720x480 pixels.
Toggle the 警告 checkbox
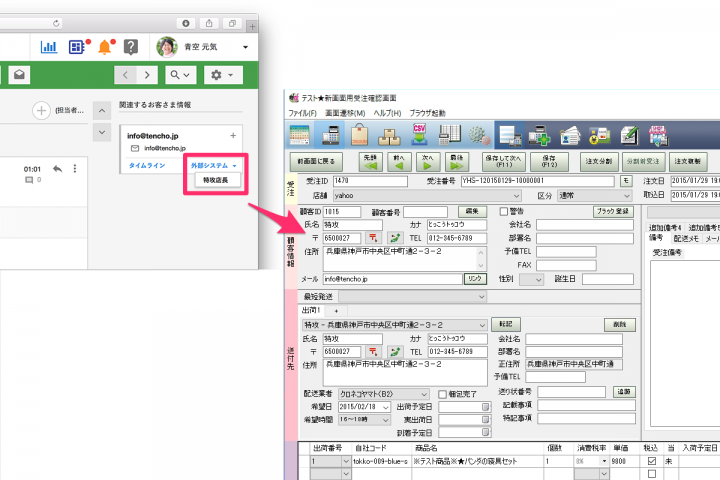tap(504, 211)
